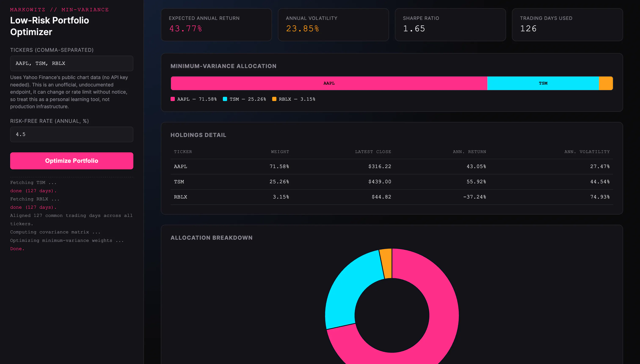640x364 pixels.
Task: Select the AAPL ticker cell in holdings
Action: [x=181, y=167]
